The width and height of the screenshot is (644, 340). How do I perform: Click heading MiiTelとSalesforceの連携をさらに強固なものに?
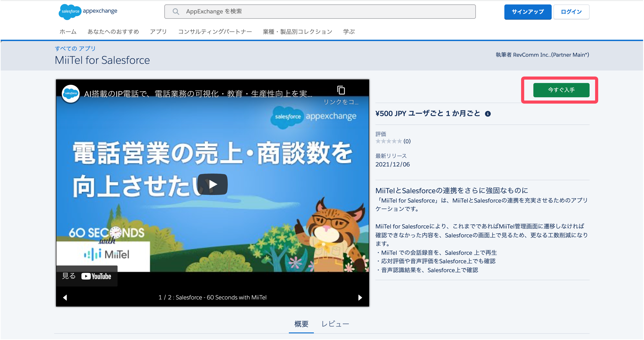[x=452, y=191]
